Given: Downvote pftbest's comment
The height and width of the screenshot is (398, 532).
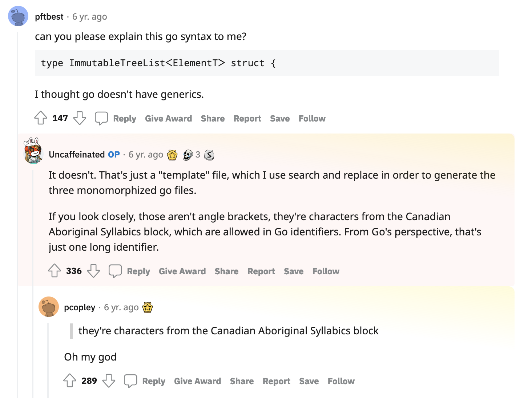Looking at the screenshot, I should point(80,118).
